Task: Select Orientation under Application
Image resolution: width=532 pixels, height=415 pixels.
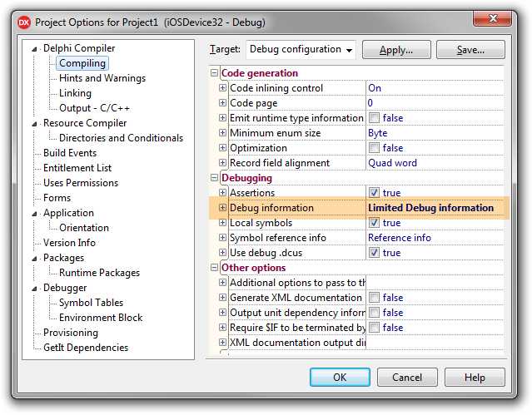Action: pos(84,228)
